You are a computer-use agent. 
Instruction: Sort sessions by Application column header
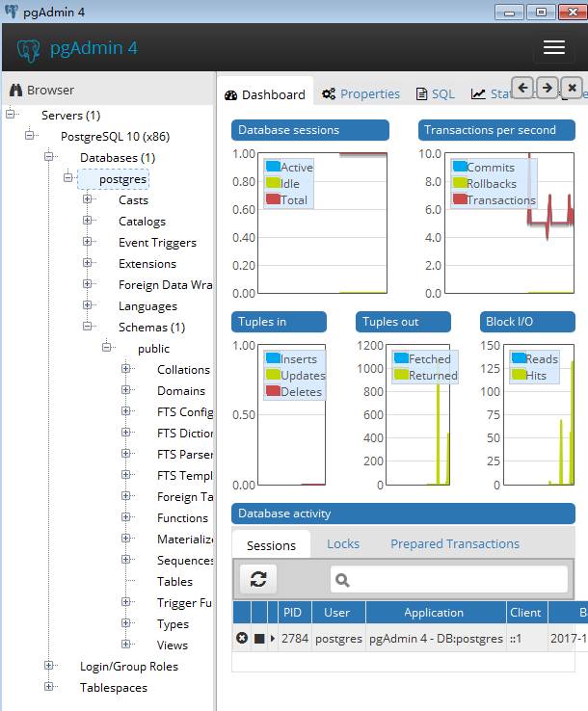coord(434,612)
